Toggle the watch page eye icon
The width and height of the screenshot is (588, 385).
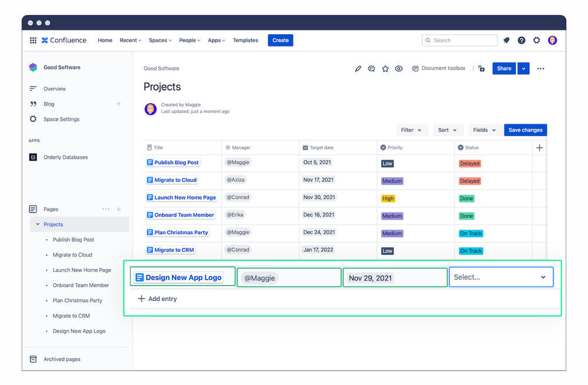click(x=399, y=68)
